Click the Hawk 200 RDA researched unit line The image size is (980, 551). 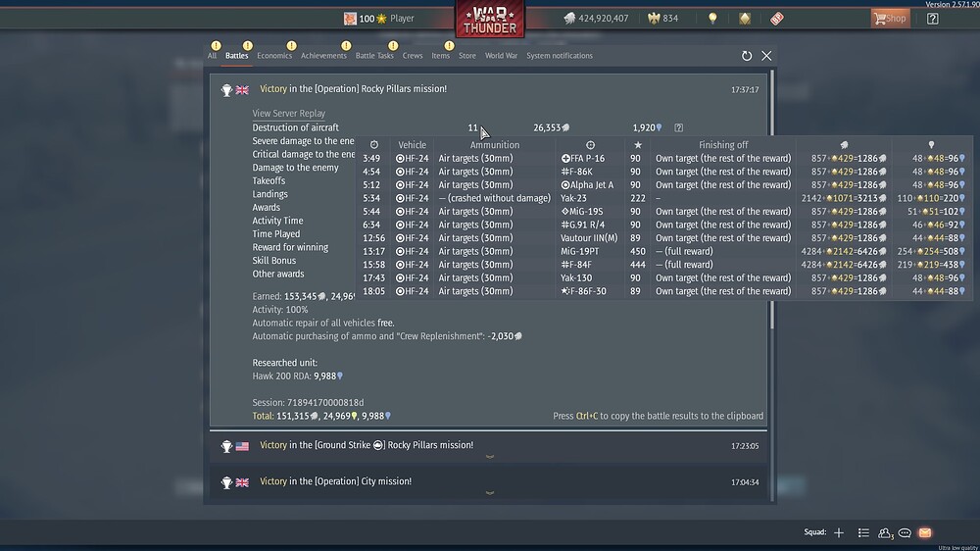tap(298, 376)
